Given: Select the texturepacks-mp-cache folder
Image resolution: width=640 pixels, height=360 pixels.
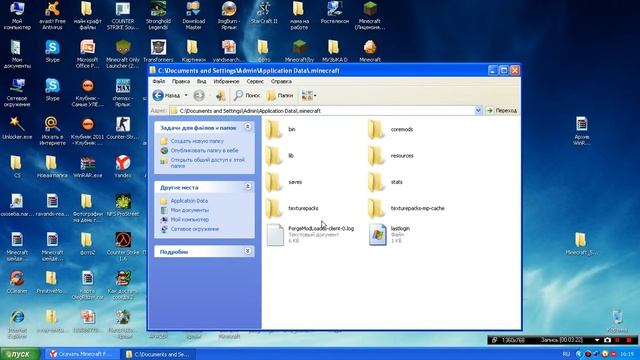Looking at the screenshot, I should pos(406,208).
